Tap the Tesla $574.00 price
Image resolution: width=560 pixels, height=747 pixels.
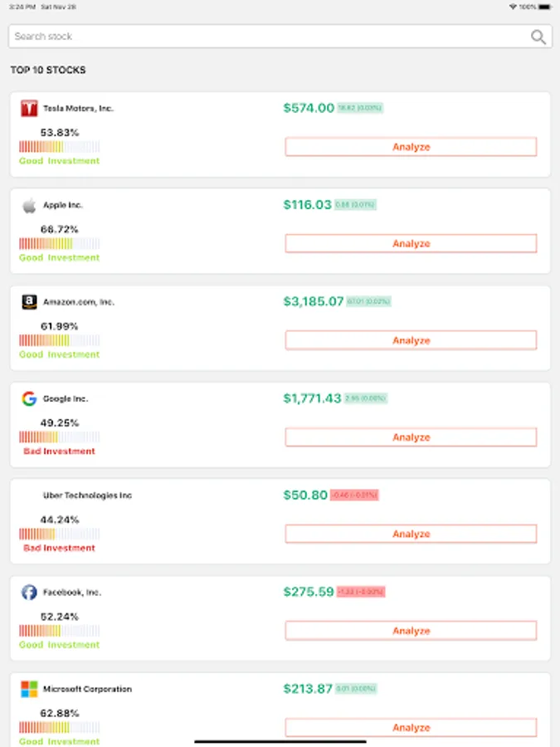309,108
